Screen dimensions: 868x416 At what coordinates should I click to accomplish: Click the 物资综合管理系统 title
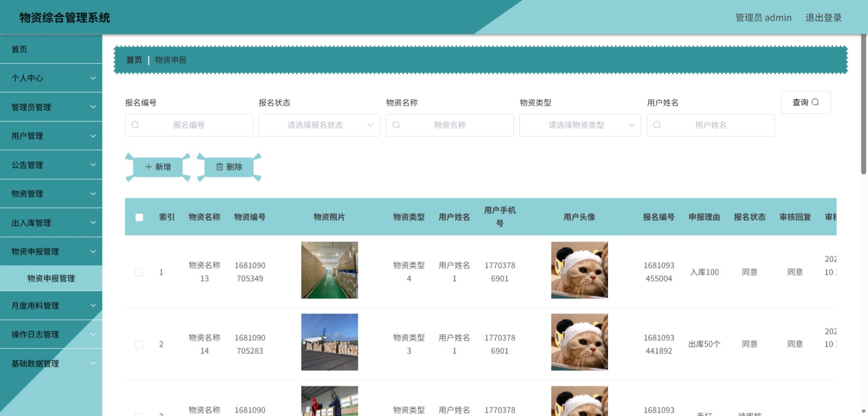pos(64,18)
